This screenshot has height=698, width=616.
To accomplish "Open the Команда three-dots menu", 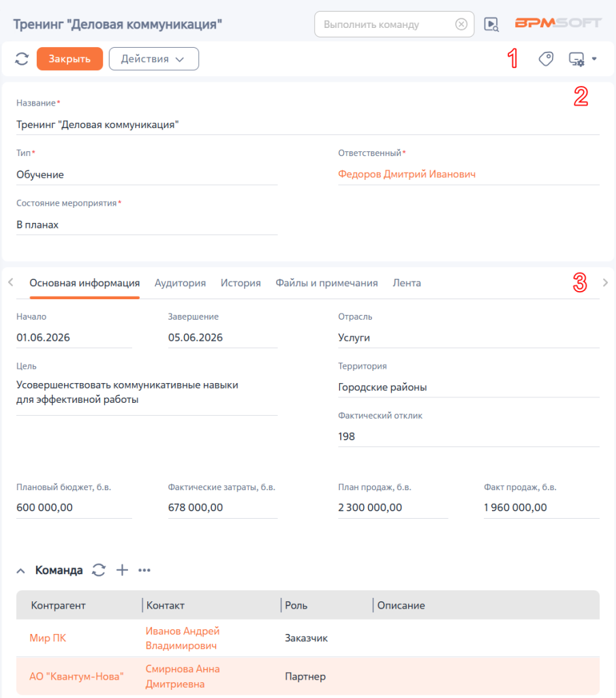I will click(144, 571).
